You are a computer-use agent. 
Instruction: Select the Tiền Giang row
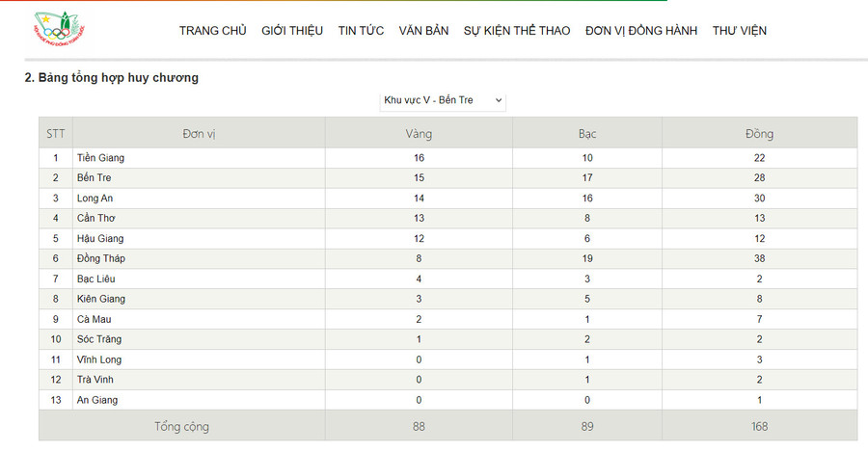tap(101, 158)
